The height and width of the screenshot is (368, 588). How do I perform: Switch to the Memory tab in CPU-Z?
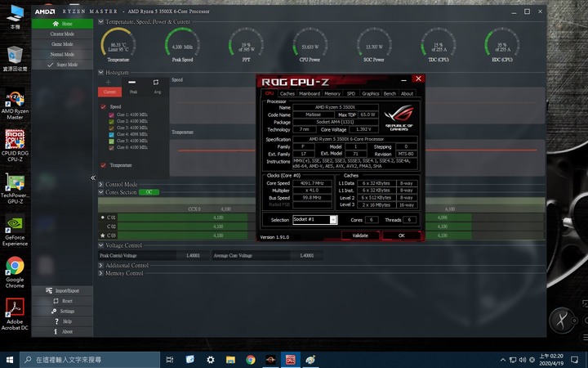pyautogui.click(x=332, y=93)
